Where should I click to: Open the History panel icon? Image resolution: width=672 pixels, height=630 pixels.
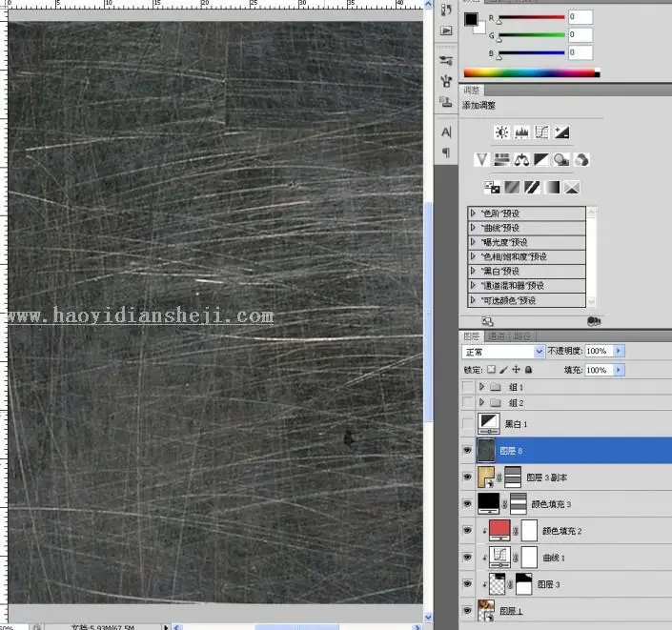[x=446, y=10]
